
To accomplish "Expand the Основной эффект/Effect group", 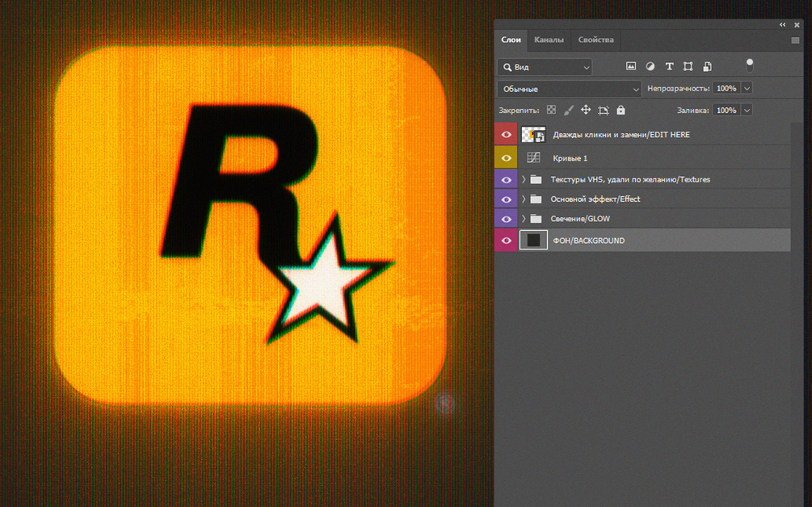I will 524,199.
